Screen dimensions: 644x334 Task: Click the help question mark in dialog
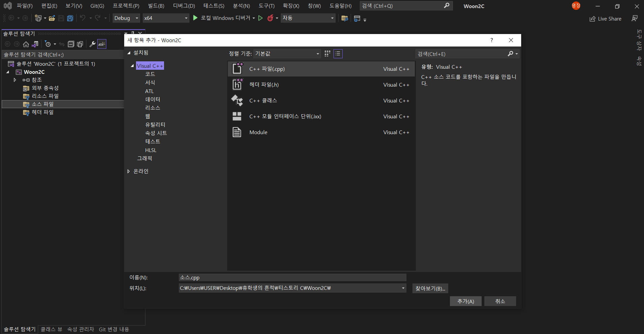[492, 40]
